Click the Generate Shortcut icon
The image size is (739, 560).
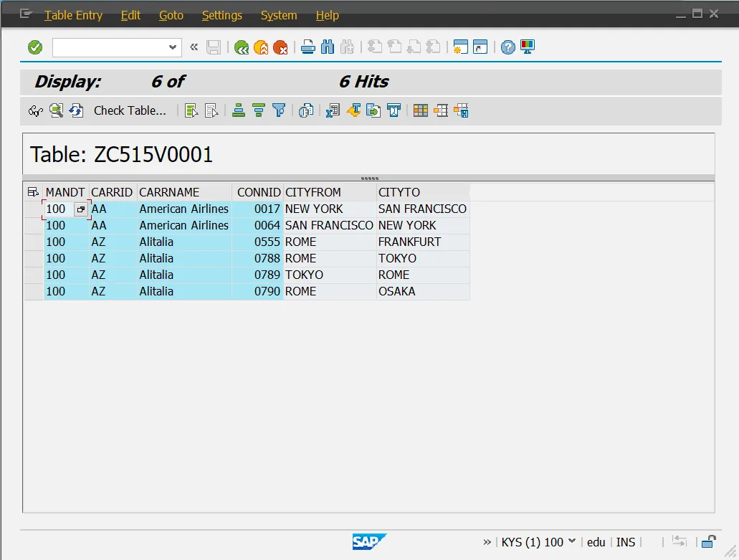click(x=480, y=47)
